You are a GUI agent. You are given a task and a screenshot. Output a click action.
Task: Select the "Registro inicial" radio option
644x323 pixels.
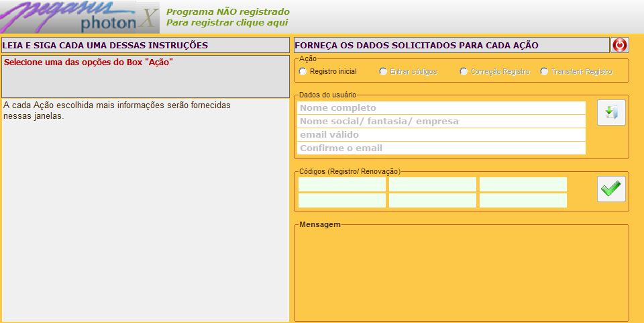coord(303,71)
